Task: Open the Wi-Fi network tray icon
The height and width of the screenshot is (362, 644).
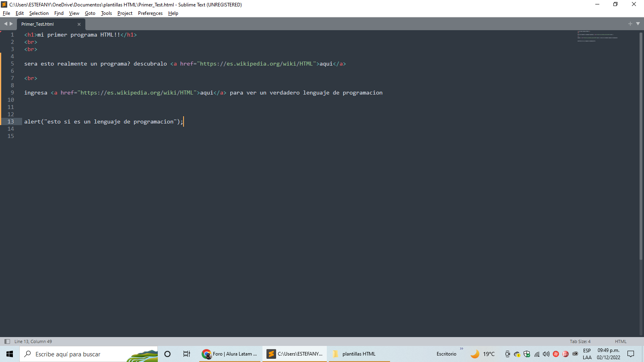Action: (537, 354)
